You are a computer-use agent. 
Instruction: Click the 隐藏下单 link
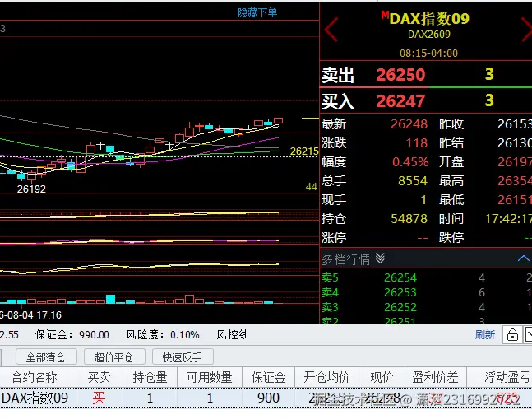257,12
